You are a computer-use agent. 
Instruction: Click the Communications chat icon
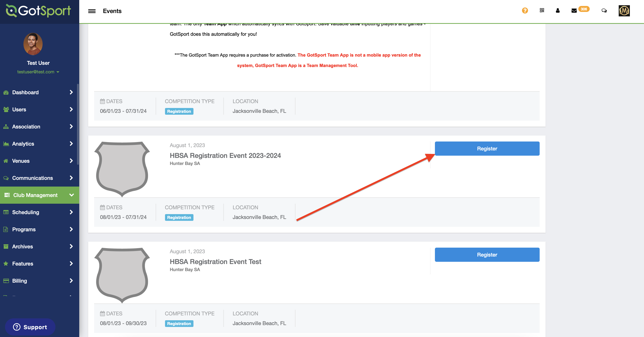(x=6, y=178)
